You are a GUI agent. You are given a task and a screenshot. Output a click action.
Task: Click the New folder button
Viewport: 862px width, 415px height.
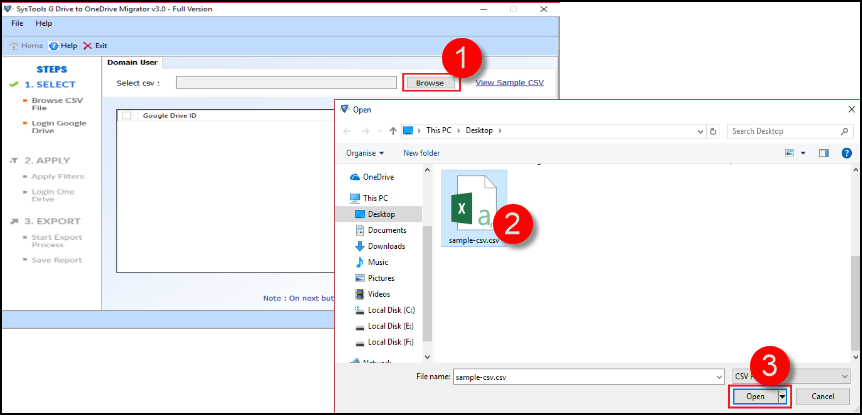click(421, 153)
